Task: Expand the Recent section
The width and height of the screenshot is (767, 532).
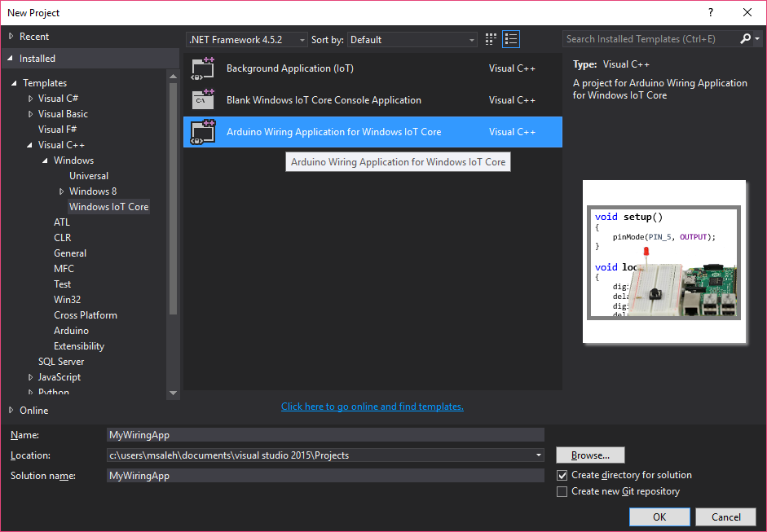Action: pyautogui.click(x=11, y=36)
